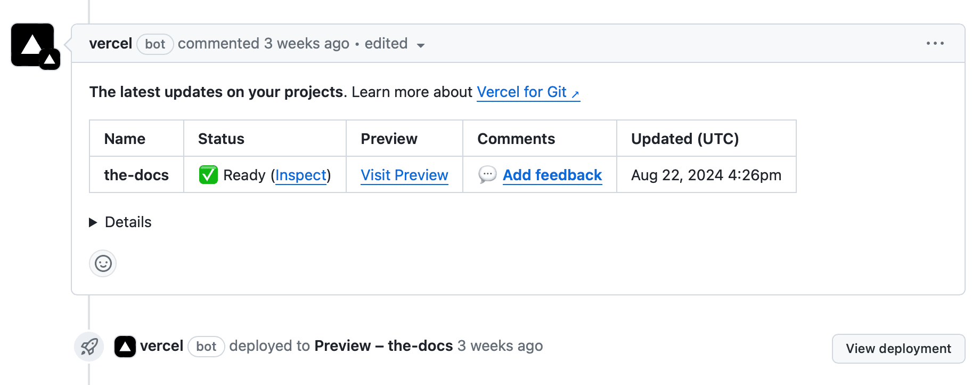Screen dimensions: 980x385
Task: Click the vercel avatar in the deployment row
Action: (125, 346)
